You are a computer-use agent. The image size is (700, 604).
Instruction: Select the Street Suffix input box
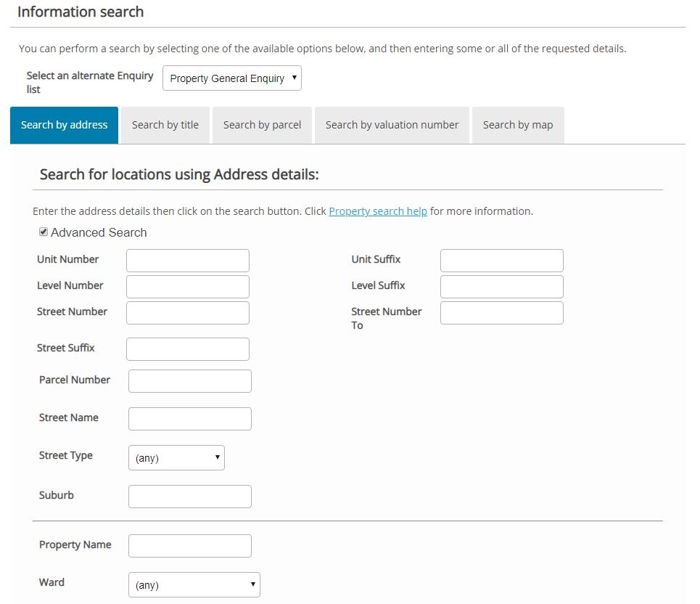pos(188,349)
